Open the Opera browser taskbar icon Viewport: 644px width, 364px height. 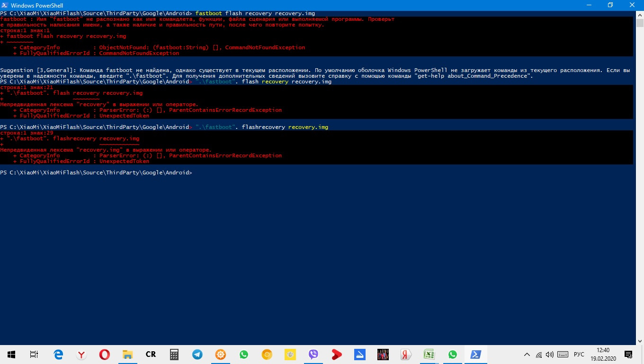[x=105, y=354]
